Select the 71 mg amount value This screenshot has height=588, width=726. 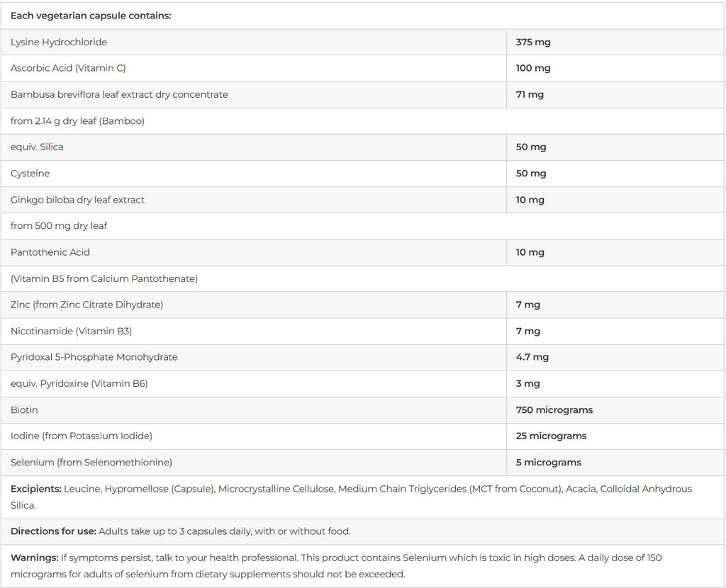point(530,94)
